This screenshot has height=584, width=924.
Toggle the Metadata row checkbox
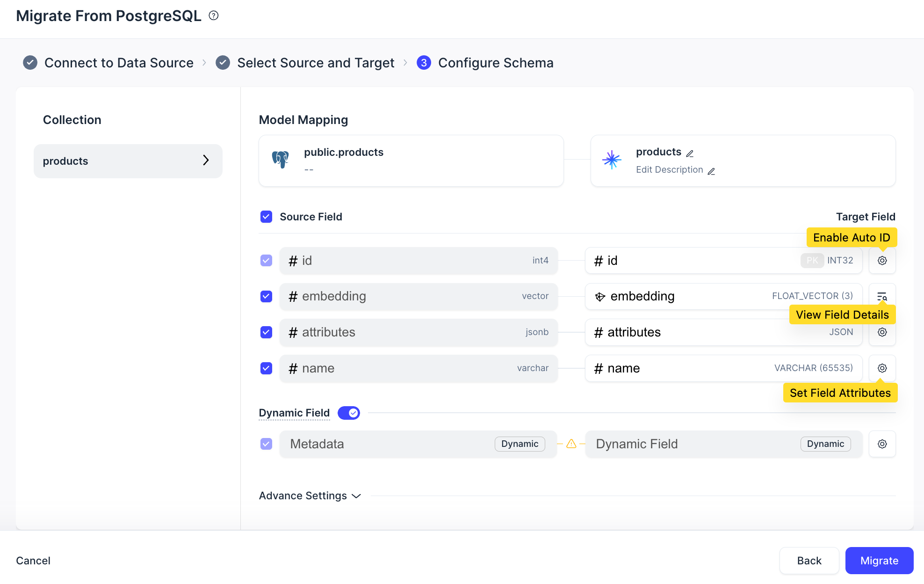click(267, 444)
